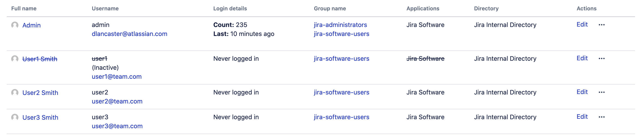Open the User2 Smith profile link

pos(40,93)
